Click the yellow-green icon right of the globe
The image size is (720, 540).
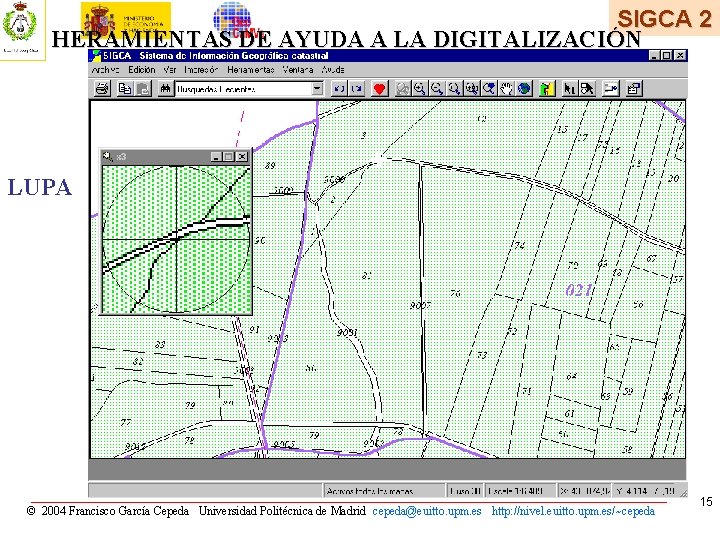pyautogui.click(x=546, y=88)
